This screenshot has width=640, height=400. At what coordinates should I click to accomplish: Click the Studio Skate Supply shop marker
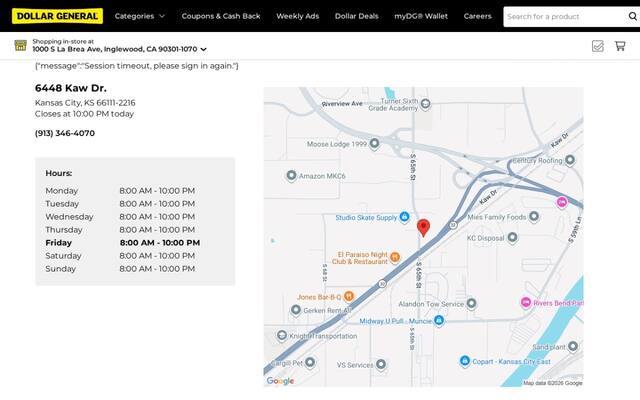pyautogui.click(x=404, y=217)
